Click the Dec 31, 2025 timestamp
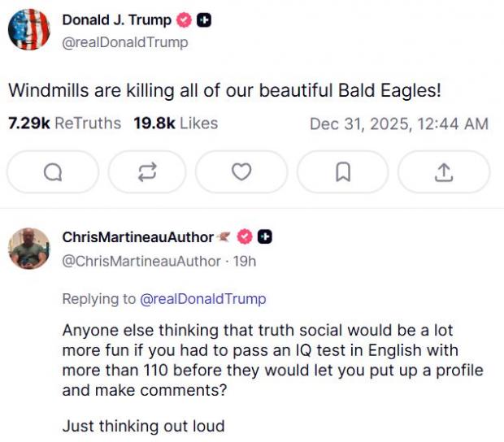Image resolution: width=504 pixels, height=442 pixels. pos(399,123)
